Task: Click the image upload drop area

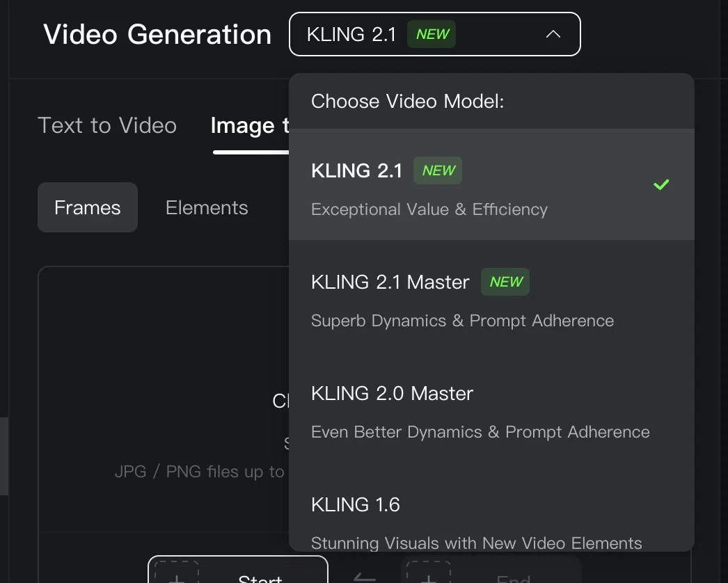Action: [164, 399]
